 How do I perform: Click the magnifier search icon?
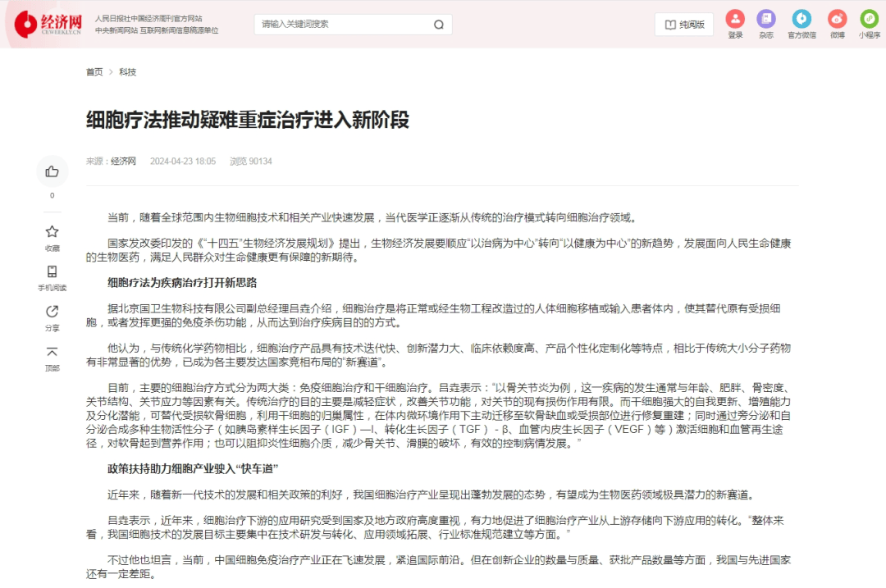click(x=439, y=25)
